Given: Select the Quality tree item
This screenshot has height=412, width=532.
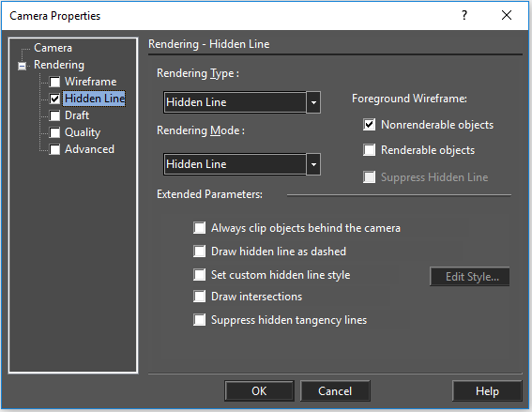Looking at the screenshot, I should coord(83,132).
